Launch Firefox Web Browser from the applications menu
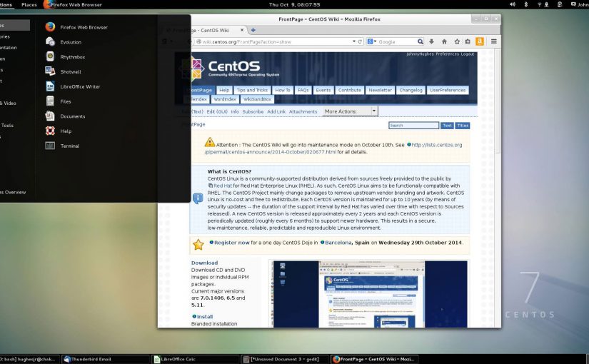The image size is (589, 364). tap(76, 27)
